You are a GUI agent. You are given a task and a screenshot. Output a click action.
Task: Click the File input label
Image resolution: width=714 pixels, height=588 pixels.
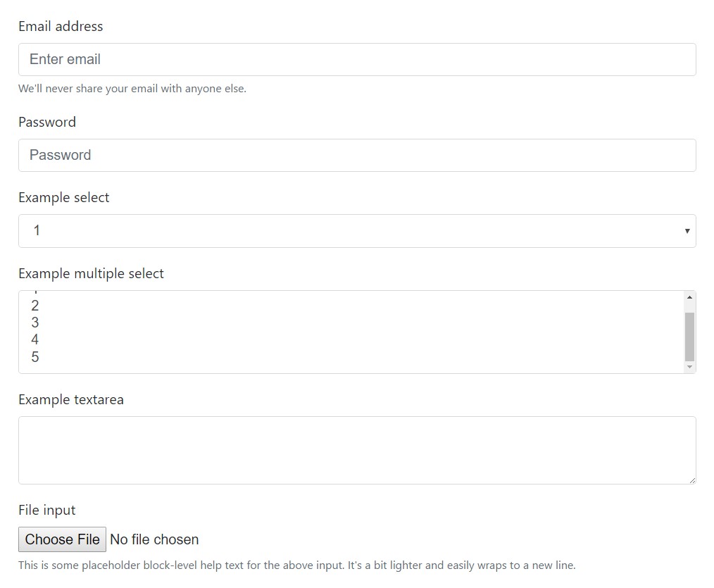pos(46,510)
